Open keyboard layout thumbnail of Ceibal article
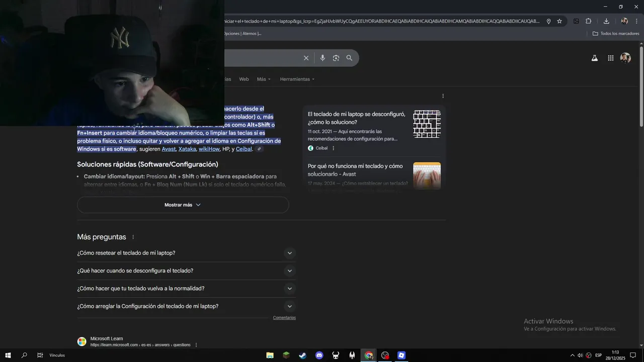Viewport: 644px width, 362px height. tap(427, 124)
